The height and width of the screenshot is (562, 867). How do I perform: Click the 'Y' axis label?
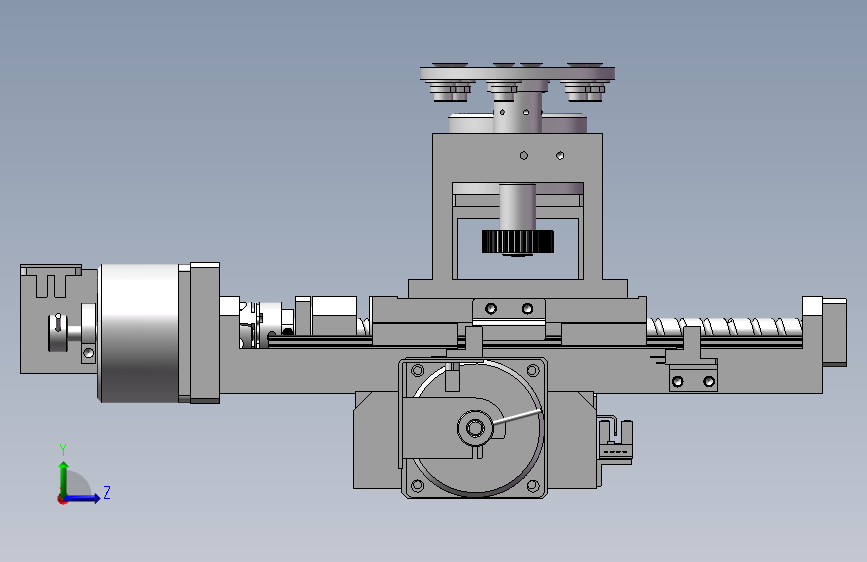[63, 449]
